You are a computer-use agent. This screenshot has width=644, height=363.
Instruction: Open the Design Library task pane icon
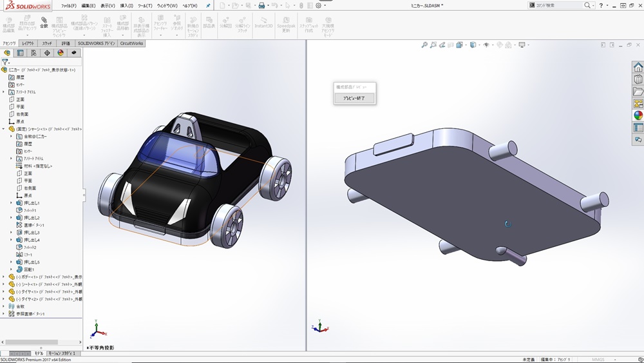[x=638, y=79]
